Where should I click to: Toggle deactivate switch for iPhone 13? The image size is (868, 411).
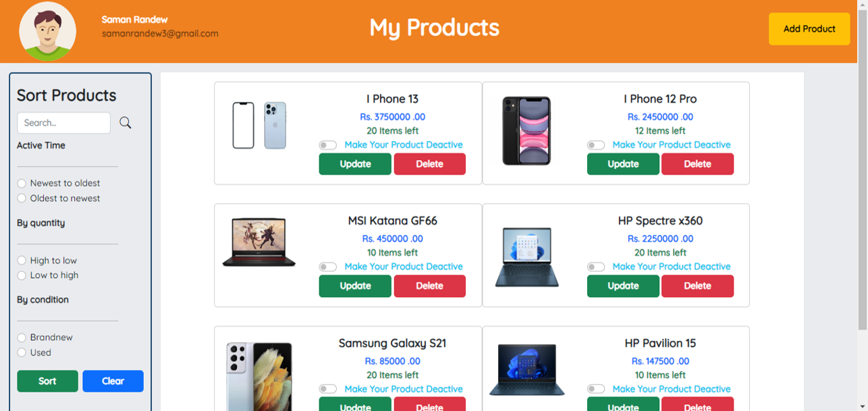tap(329, 144)
